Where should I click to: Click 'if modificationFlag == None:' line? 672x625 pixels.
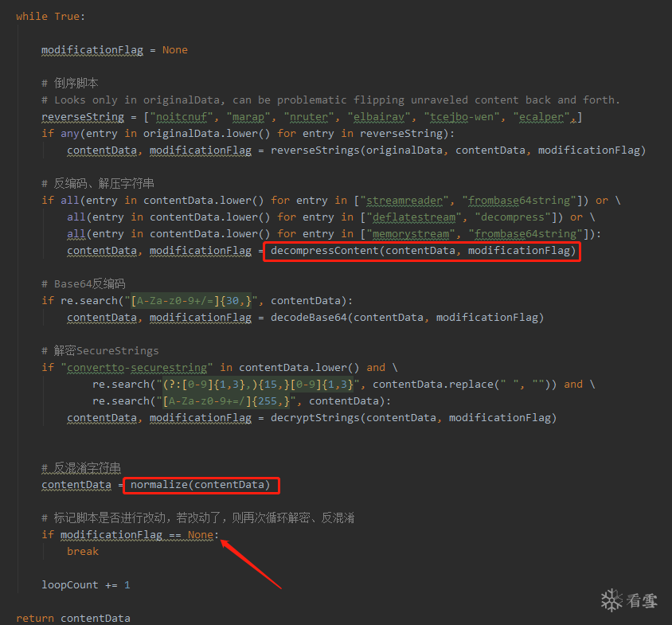point(131,535)
